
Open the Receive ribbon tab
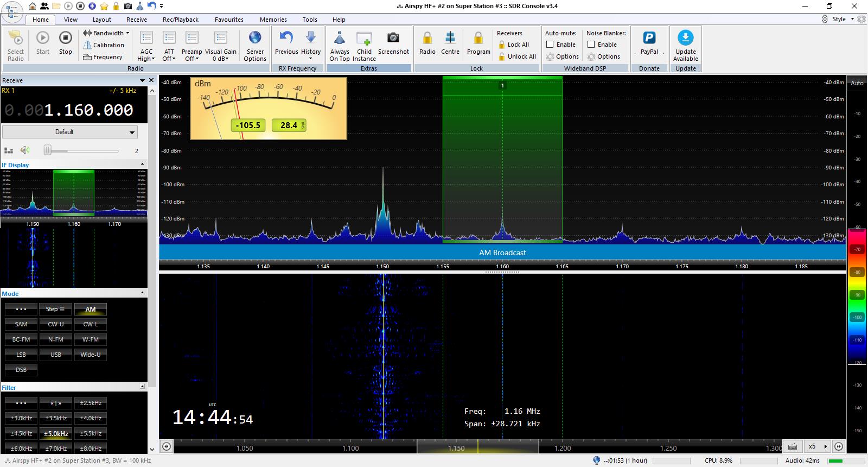[x=137, y=20]
